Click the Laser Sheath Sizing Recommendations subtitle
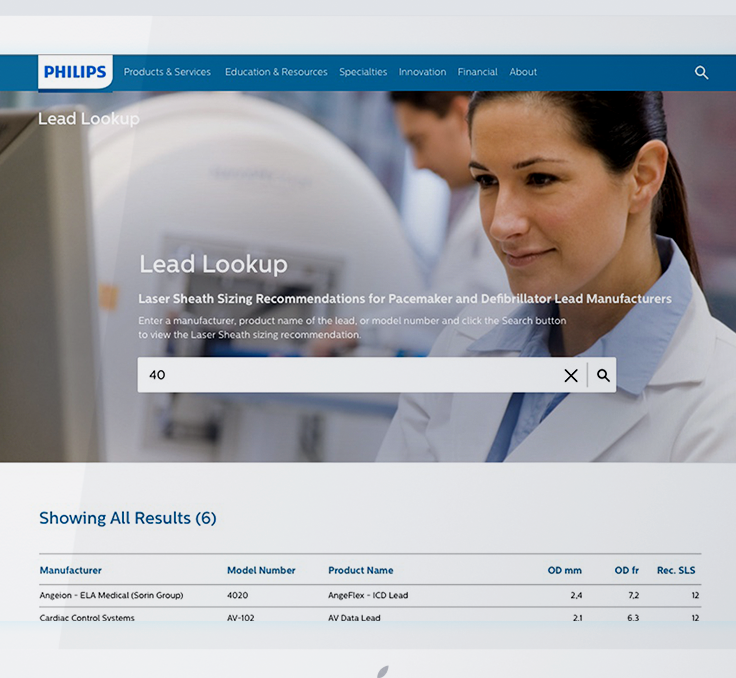Viewport: 736px width, 678px height. click(405, 299)
